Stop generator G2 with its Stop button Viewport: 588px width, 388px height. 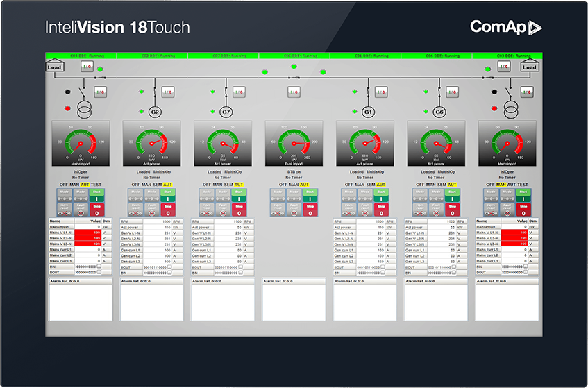[167, 210]
